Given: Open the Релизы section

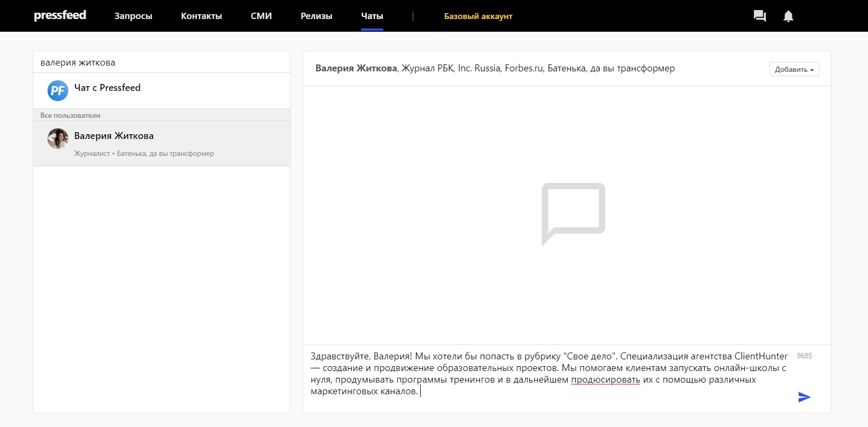Looking at the screenshot, I should pos(316,16).
